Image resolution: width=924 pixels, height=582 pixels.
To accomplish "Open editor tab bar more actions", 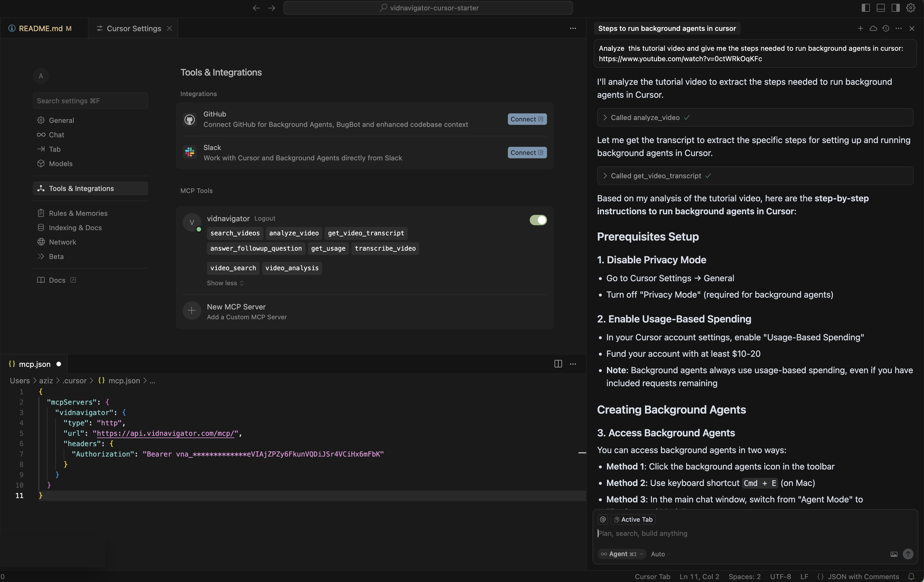I will [572, 29].
